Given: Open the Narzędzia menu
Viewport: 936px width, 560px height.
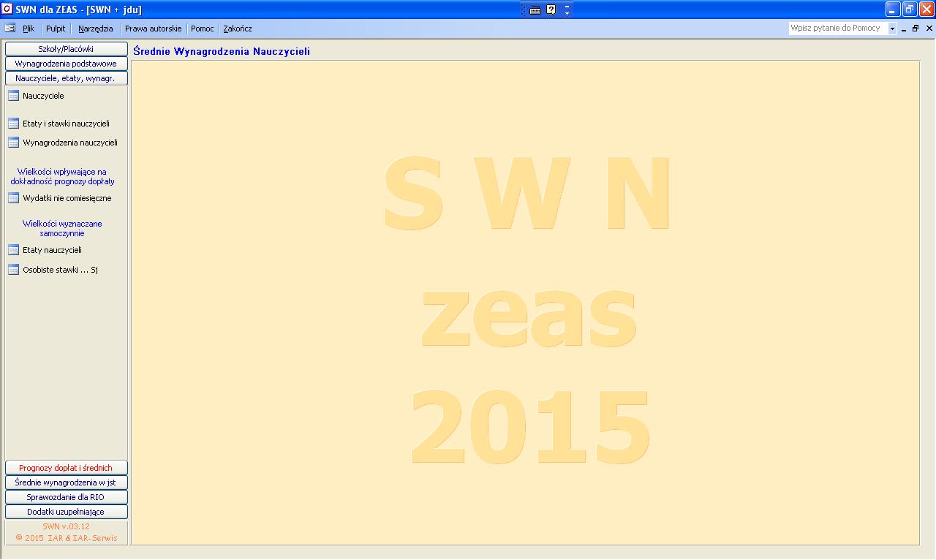Looking at the screenshot, I should pyautogui.click(x=95, y=29).
